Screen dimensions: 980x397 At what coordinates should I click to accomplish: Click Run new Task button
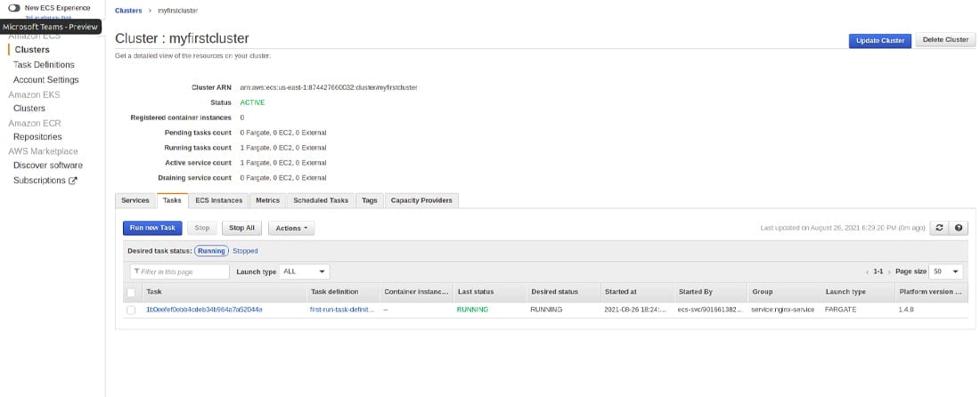(x=152, y=228)
